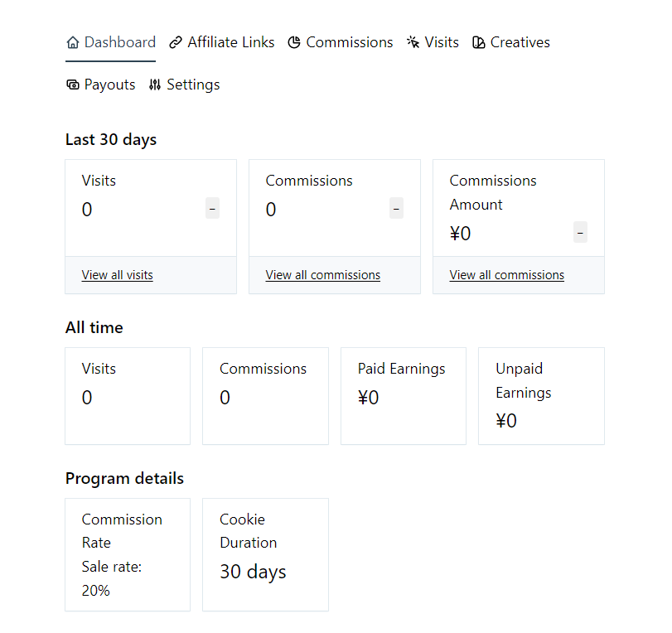Switch to the Commissions tab

click(x=349, y=42)
